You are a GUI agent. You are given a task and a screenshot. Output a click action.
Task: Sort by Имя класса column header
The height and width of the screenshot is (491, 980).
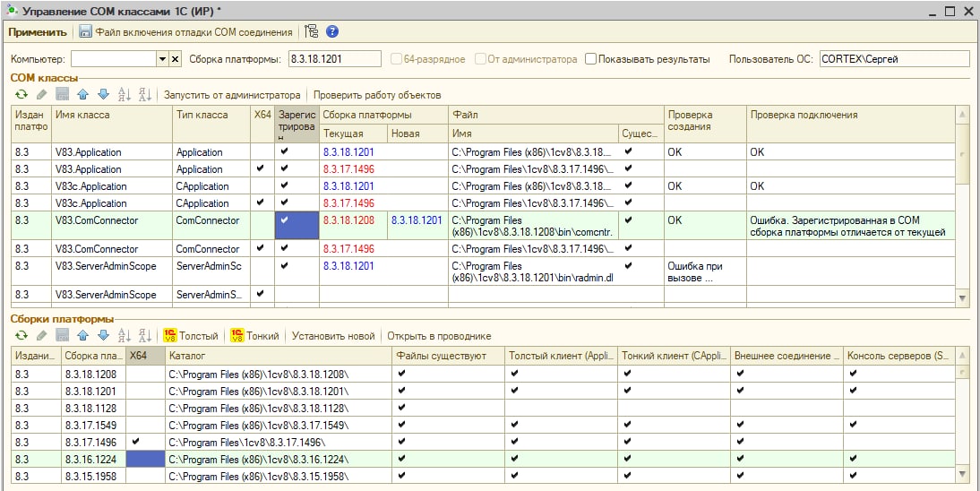click(112, 124)
